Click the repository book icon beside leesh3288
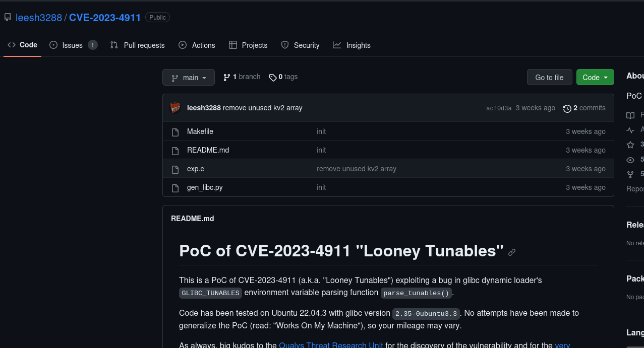The image size is (644, 348). click(x=8, y=18)
